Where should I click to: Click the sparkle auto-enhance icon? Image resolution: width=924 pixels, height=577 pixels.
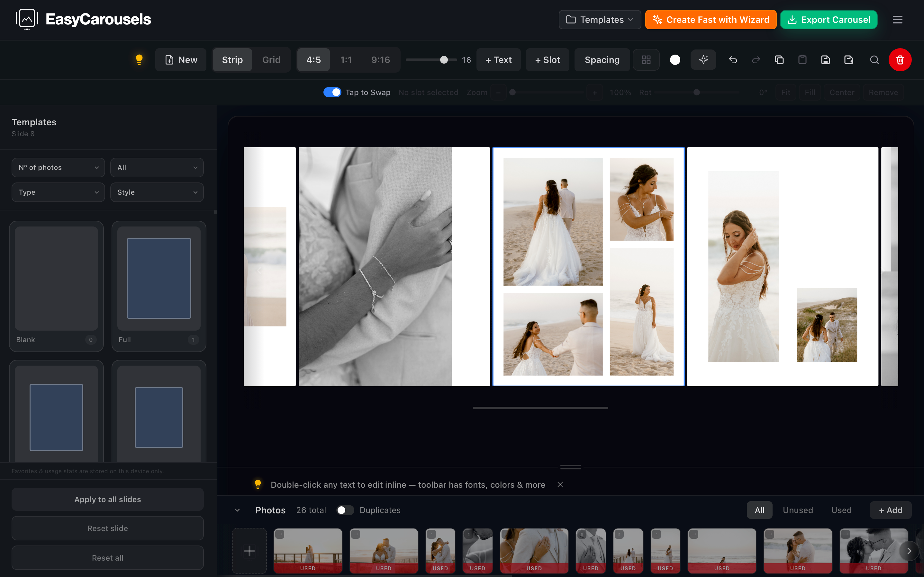[703, 60]
